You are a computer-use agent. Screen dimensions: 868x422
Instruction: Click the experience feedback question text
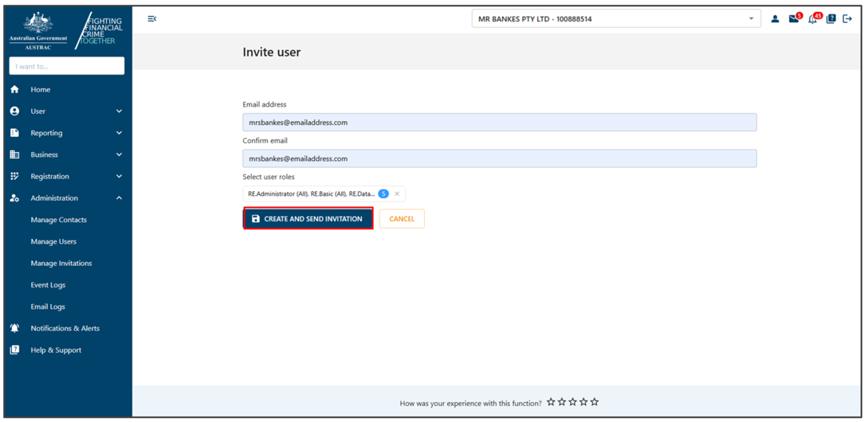click(x=470, y=403)
